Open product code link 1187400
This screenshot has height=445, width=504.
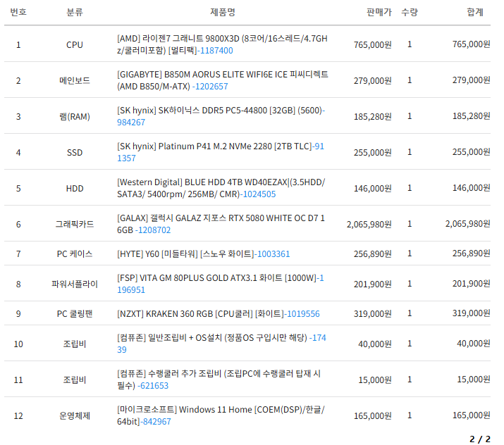(216, 51)
